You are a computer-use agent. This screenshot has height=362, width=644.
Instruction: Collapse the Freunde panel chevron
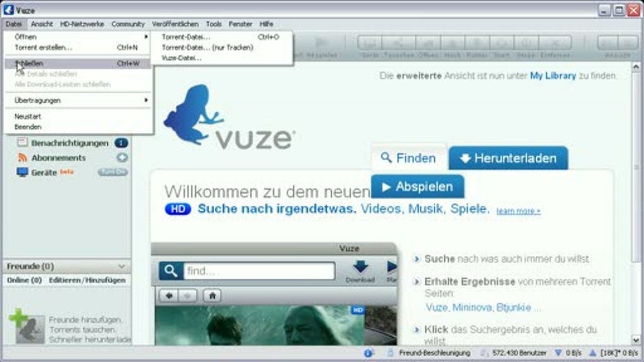pyautogui.click(x=121, y=267)
